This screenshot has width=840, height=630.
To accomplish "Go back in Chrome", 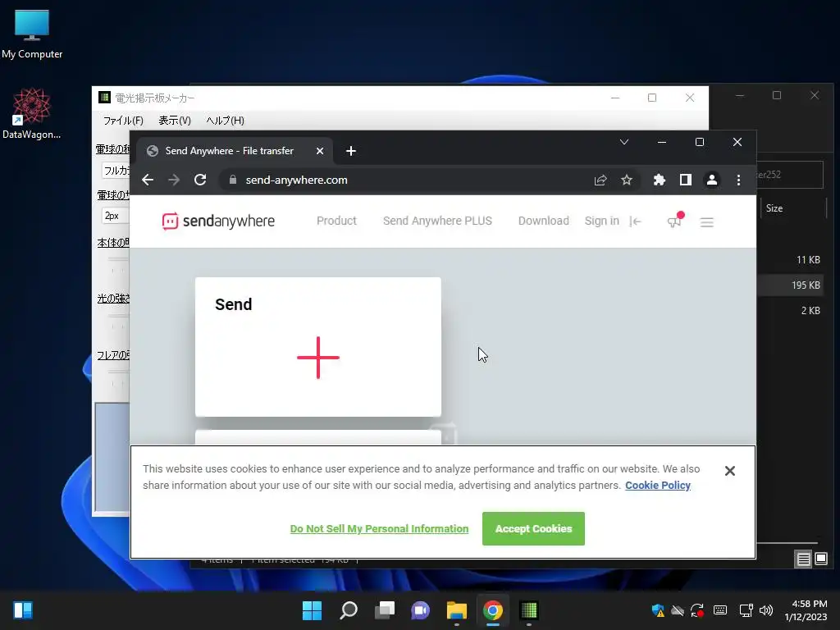I will point(148,180).
